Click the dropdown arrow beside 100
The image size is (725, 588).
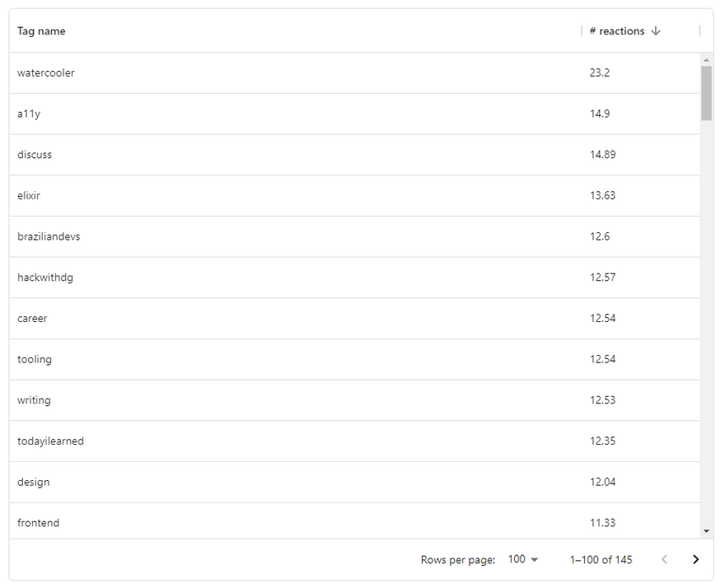pos(535,560)
